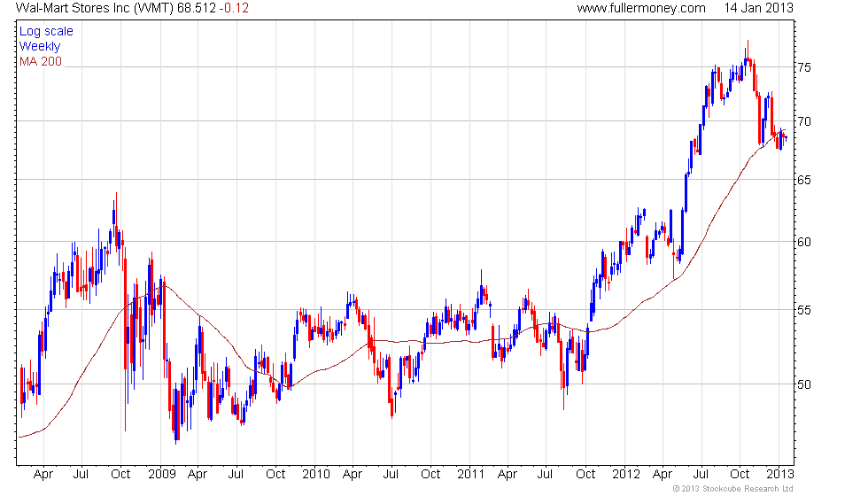Image resolution: width=868 pixels, height=496 pixels.
Task: Click the chart date 14 Jan 2013
Action: click(758, 8)
